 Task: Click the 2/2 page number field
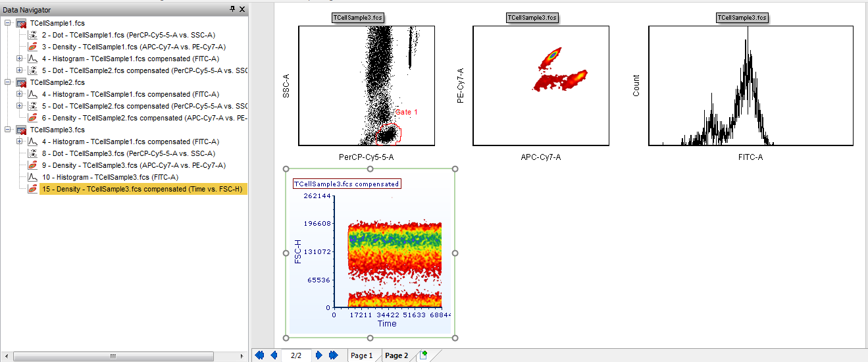(x=296, y=355)
